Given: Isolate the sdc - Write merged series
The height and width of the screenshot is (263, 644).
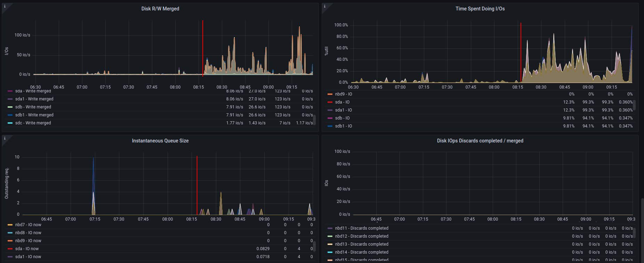Looking at the screenshot, I should (33, 123).
